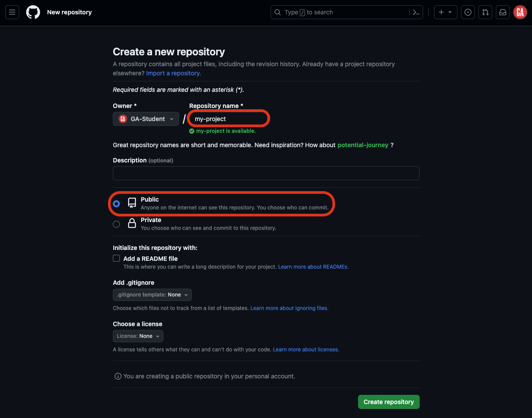Select the Private repository radio button

116,224
